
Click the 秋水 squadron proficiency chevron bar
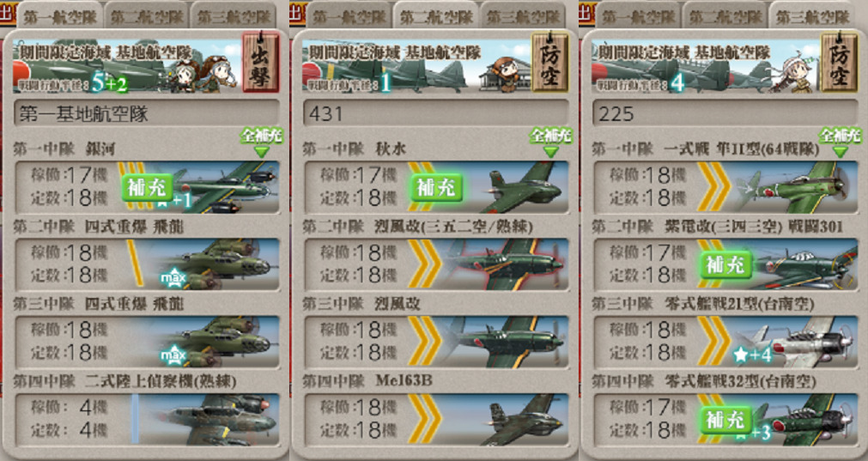(x=421, y=187)
